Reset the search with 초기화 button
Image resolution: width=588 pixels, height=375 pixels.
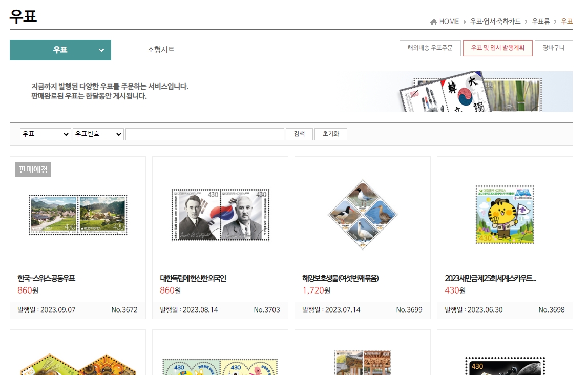click(x=330, y=134)
